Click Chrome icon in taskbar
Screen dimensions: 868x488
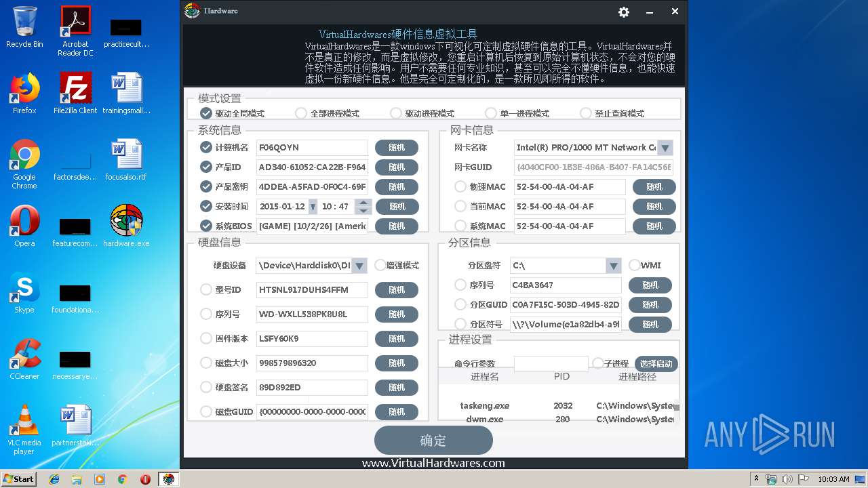(x=122, y=479)
